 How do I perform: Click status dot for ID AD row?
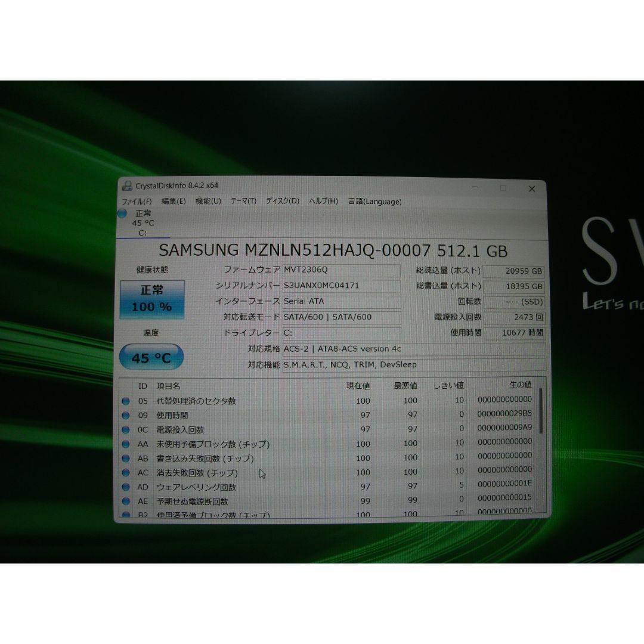126,487
